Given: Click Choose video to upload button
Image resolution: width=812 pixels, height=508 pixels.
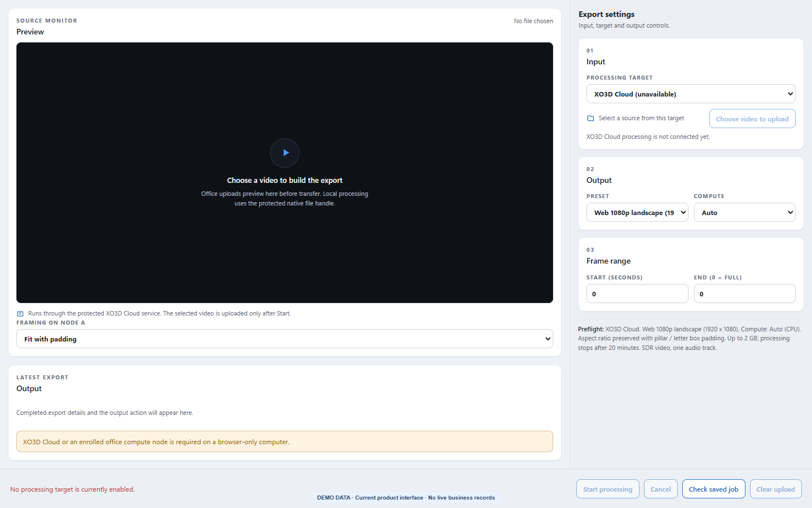Looking at the screenshot, I should click(x=752, y=119).
